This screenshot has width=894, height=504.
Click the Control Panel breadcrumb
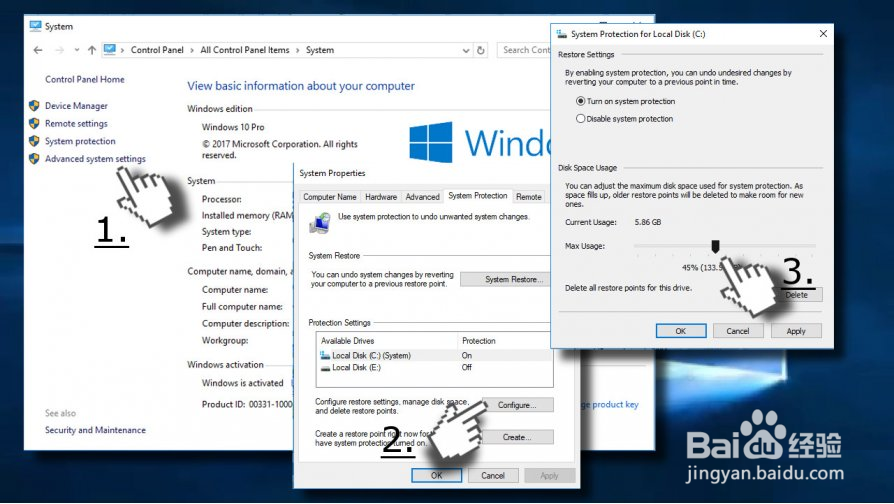(157, 50)
